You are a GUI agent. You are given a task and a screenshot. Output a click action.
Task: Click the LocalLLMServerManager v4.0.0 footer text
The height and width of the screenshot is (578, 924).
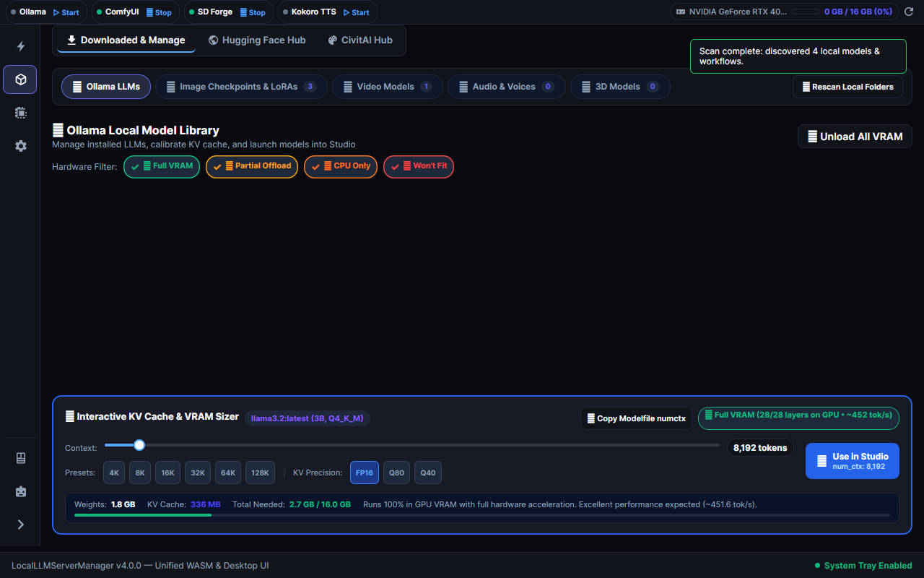coord(140,566)
